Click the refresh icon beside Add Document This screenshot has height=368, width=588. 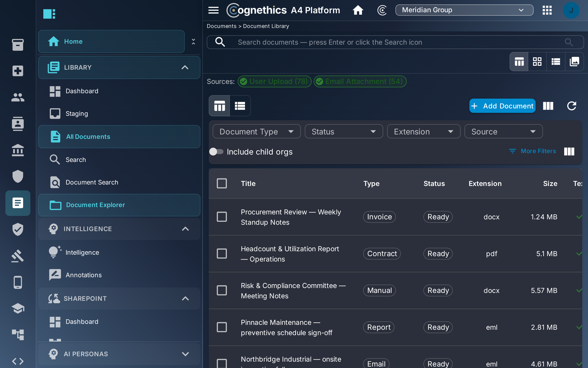click(572, 106)
